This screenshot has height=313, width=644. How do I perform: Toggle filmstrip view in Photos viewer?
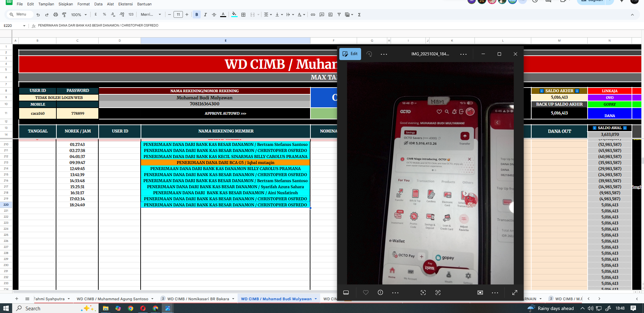point(346,293)
